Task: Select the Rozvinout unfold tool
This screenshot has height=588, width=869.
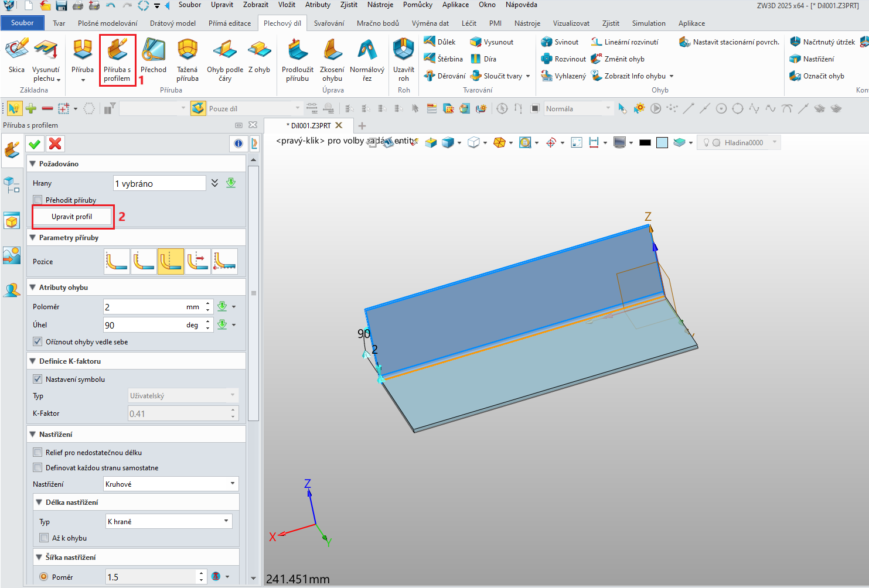Action: click(x=563, y=59)
